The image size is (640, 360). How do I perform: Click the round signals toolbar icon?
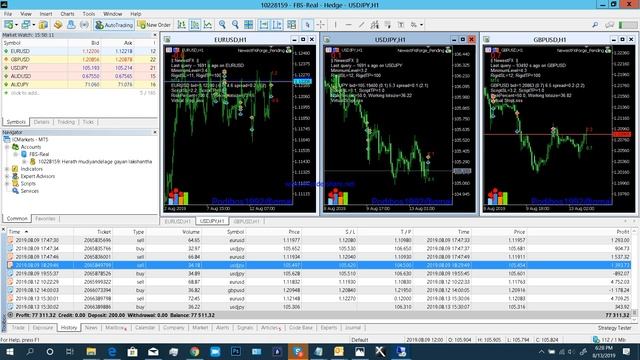click(x=84, y=25)
